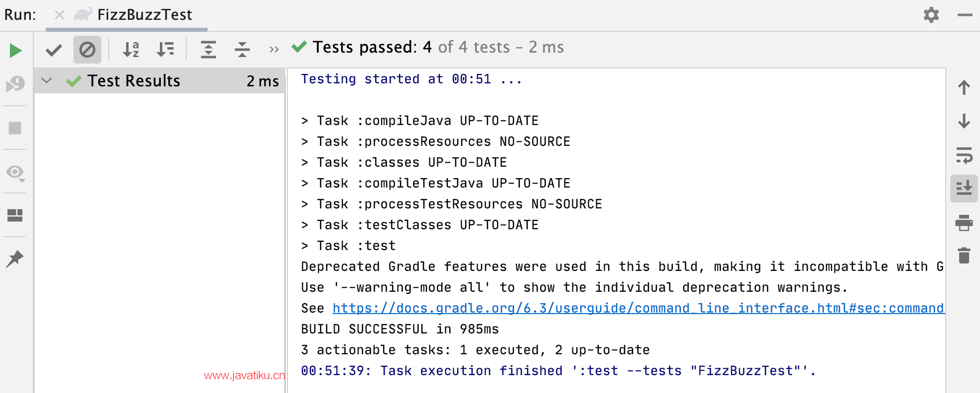The image size is (980, 393).
Task: Stop the running process
Action: 15,128
